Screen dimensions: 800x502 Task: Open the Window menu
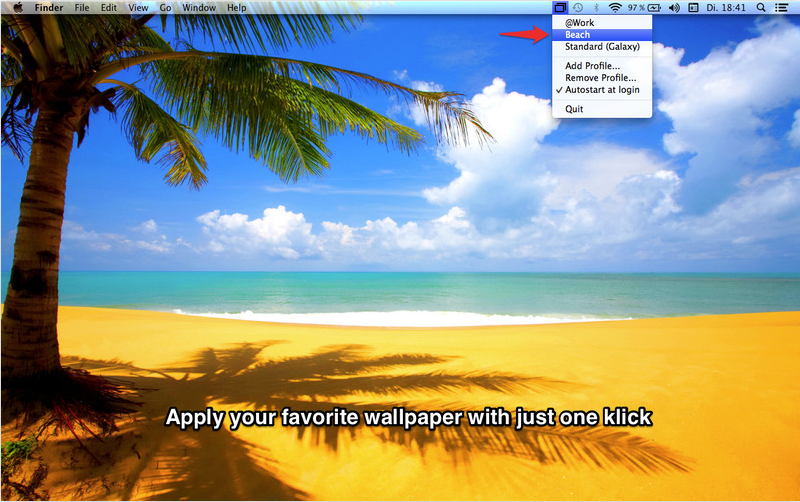click(199, 7)
